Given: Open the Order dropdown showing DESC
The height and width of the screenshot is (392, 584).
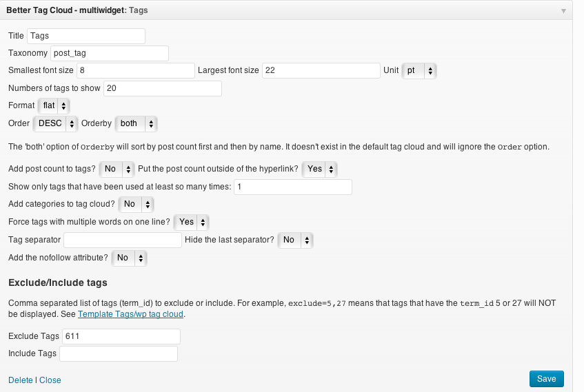Looking at the screenshot, I should click(x=55, y=123).
